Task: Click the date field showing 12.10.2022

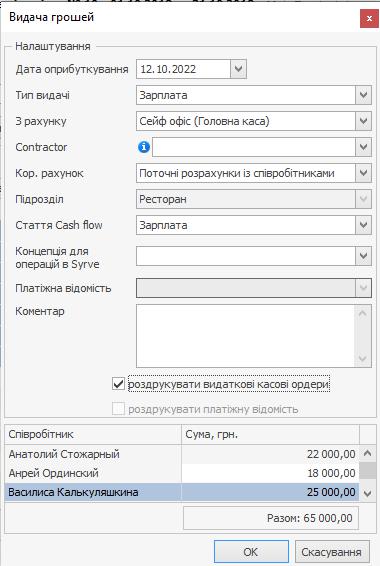Action: coord(183,69)
